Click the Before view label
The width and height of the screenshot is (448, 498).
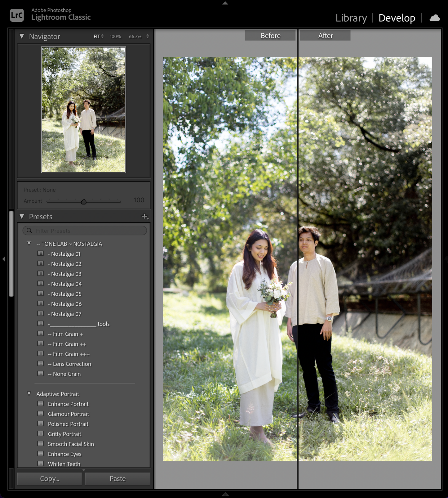[270, 35]
